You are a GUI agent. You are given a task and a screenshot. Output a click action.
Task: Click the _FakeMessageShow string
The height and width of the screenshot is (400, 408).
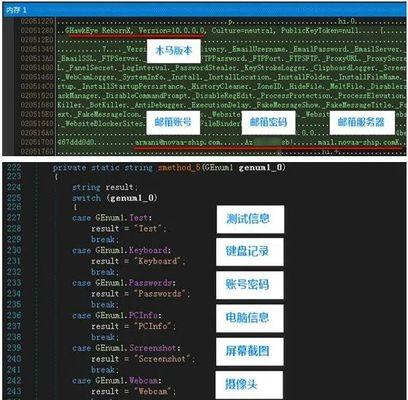pos(287,105)
